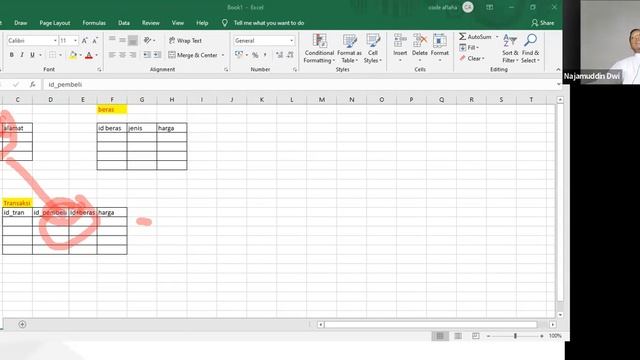The image size is (640, 360).
Task: Increase indent in Alignment group
Action: (157, 55)
